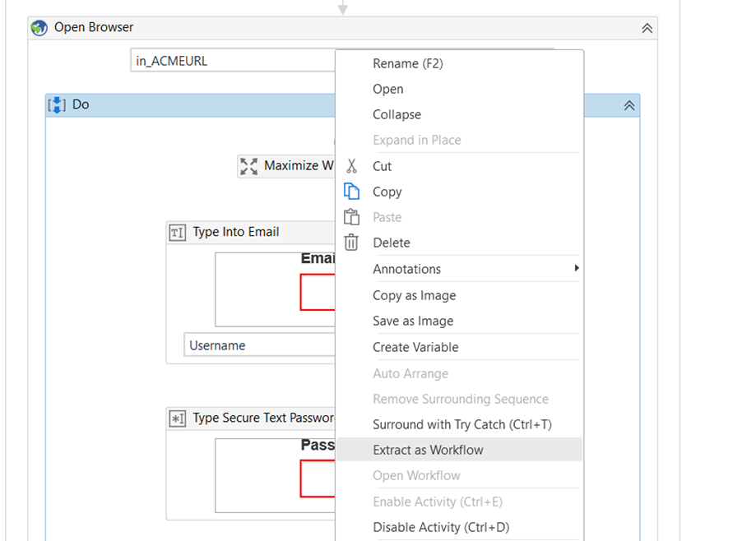Expand the Annotations submenu arrow

point(577,268)
